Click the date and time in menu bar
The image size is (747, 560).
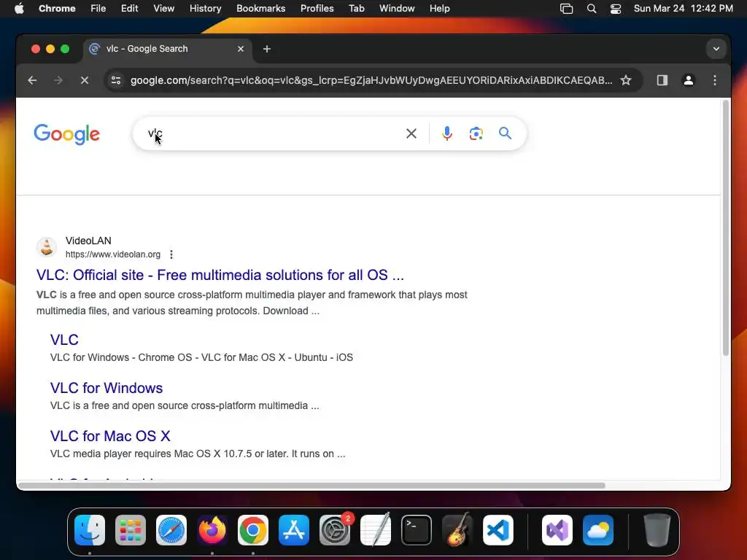(683, 9)
